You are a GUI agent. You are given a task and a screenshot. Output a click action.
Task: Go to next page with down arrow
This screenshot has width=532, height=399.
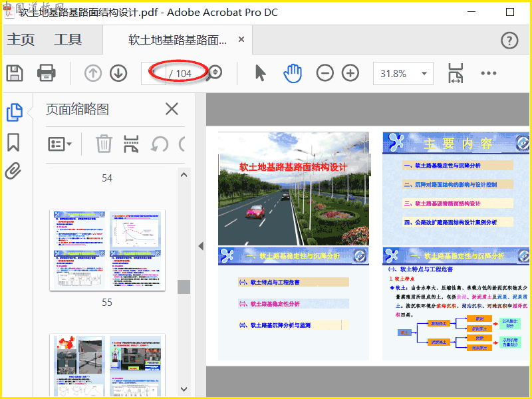[118, 73]
